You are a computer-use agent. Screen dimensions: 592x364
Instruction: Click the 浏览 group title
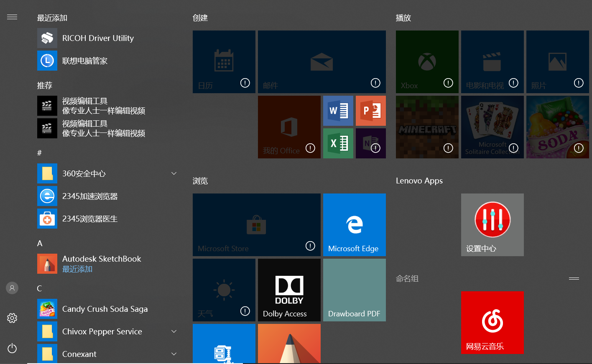pyautogui.click(x=200, y=181)
